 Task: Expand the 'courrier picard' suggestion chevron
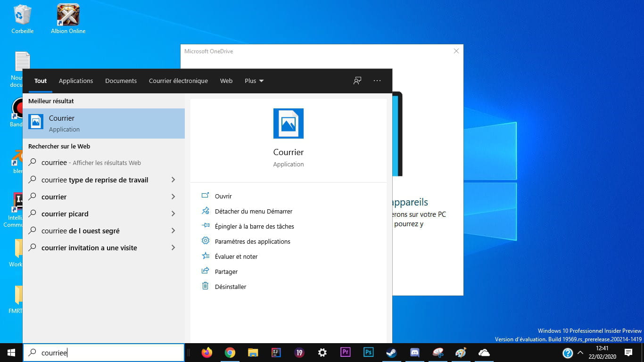coord(173,214)
